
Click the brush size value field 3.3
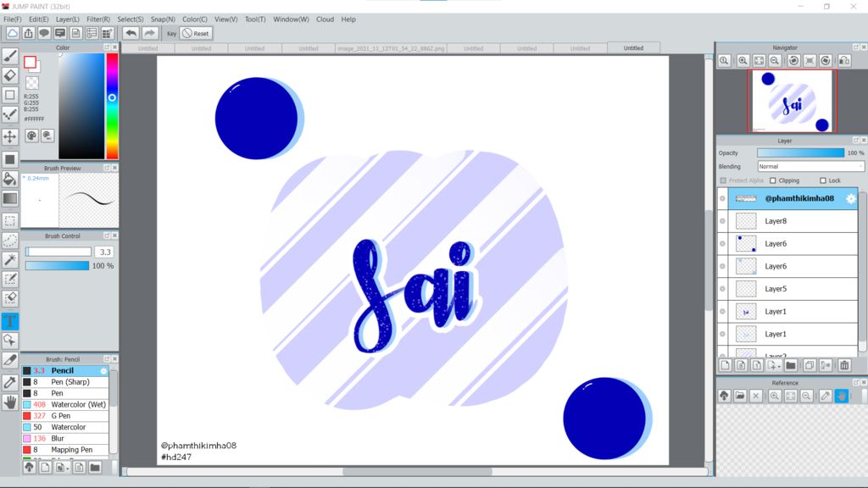[x=105, y=252]
